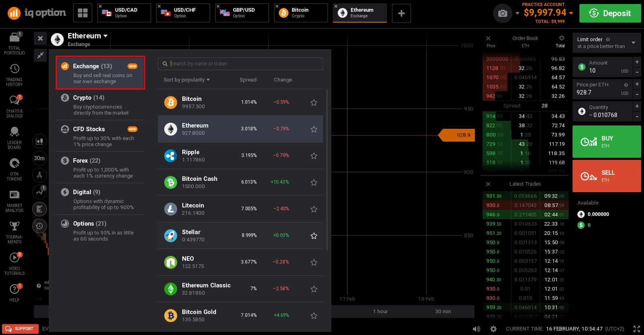Select the Options (21) category
644x335 pixels.
pos(100,230)
